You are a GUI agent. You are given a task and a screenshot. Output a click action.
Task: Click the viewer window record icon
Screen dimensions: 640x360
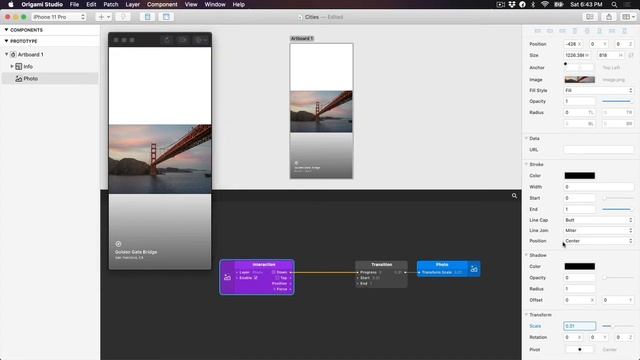(182, 40)
